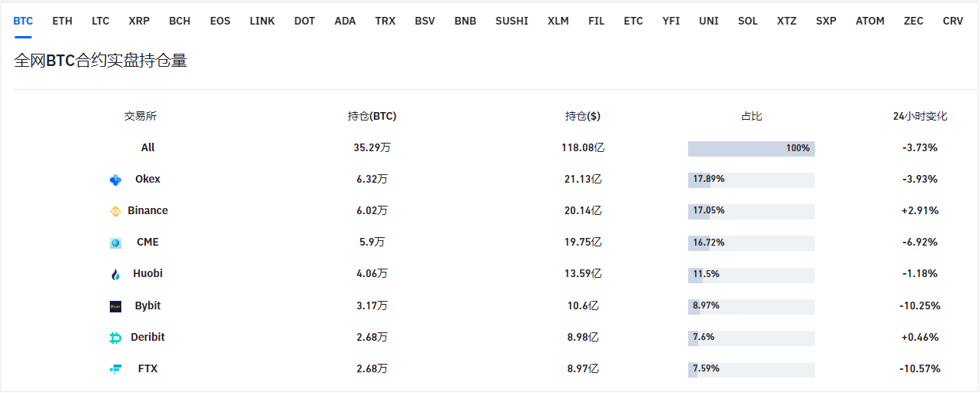Go to the SOL tab
Viewport: 980px width, 393px height.
tap(747, 21)
